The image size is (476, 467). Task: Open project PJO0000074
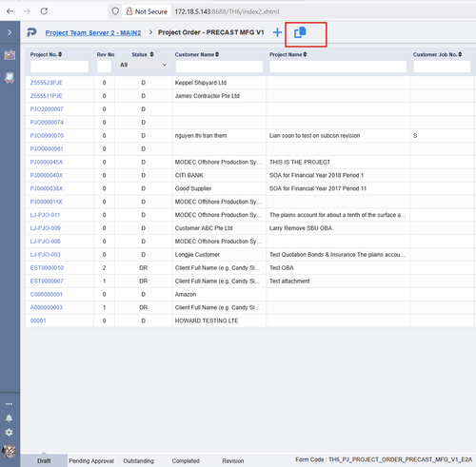click(47, 123)
